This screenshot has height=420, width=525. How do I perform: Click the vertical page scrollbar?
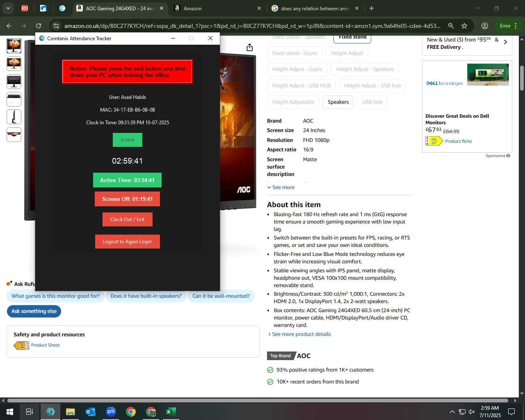[x=522, y=78]
